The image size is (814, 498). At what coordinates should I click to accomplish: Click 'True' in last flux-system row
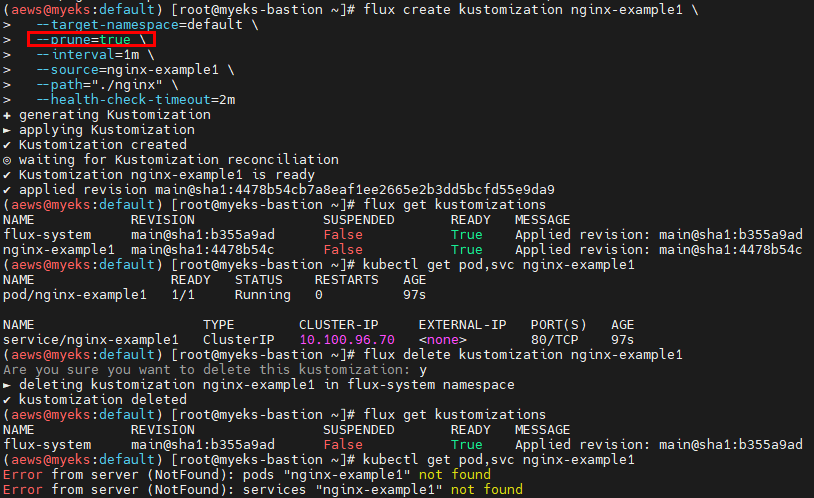click(467, 445)
